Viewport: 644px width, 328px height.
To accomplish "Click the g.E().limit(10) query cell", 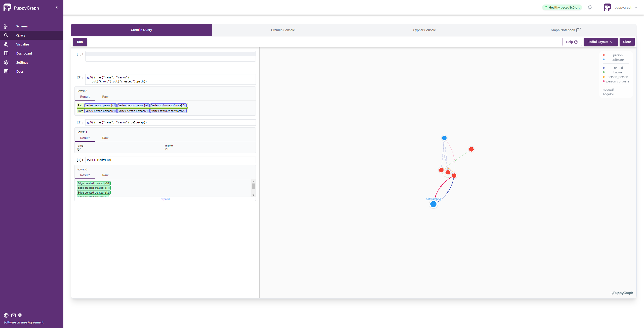I will (171, 160).
